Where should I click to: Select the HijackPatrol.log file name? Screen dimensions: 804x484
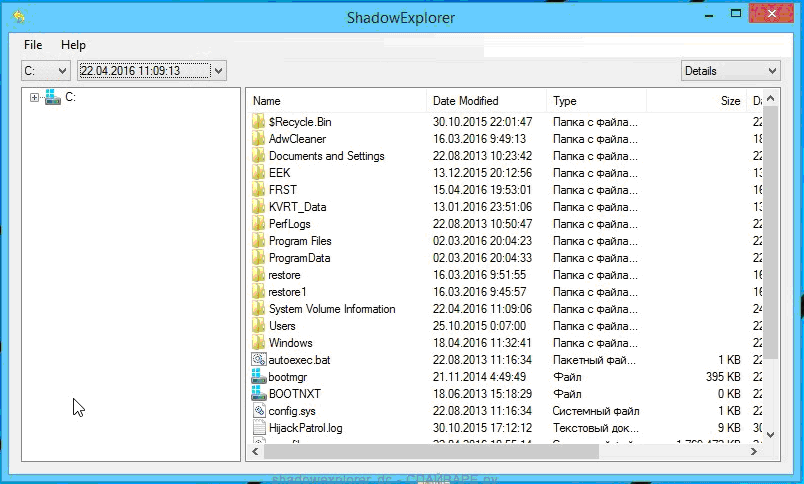click(306, 428)
